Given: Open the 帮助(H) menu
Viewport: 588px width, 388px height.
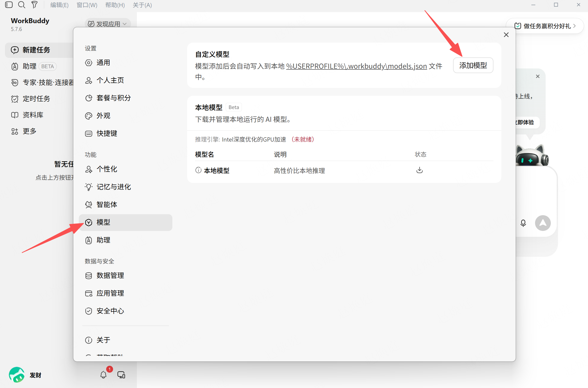Looking at the screenshot, I should tap(115, 5).
